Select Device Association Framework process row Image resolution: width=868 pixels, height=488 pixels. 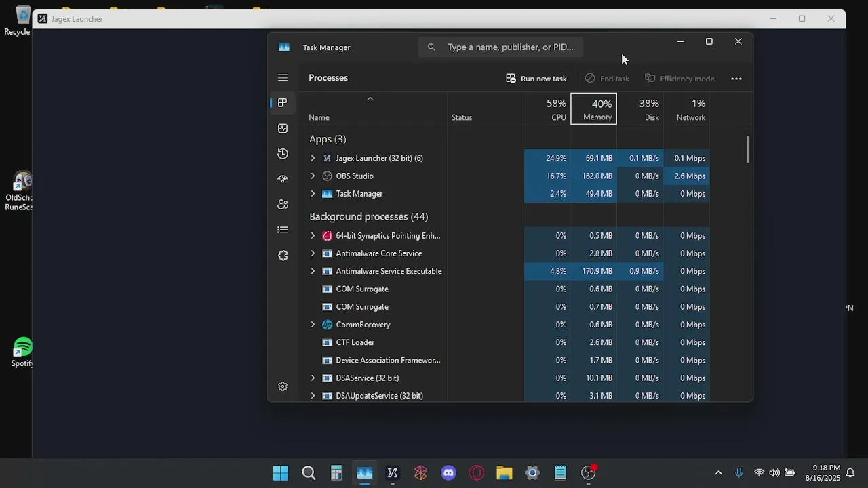click(x=505, y=361)
